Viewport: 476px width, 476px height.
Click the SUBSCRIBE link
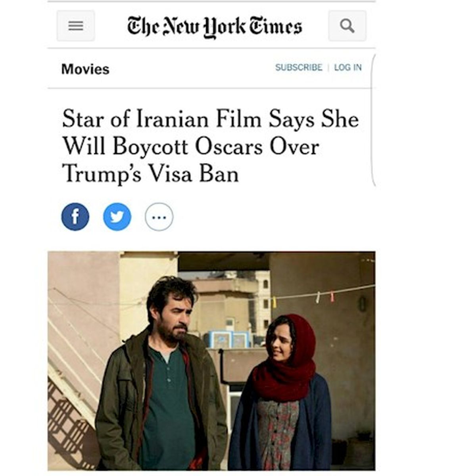click(299, 67)
